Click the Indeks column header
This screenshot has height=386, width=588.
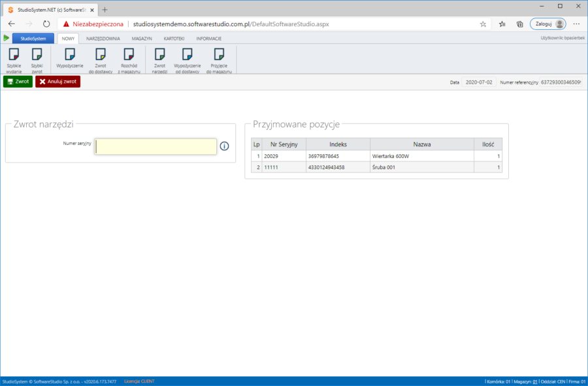click(x=338, y=144)
